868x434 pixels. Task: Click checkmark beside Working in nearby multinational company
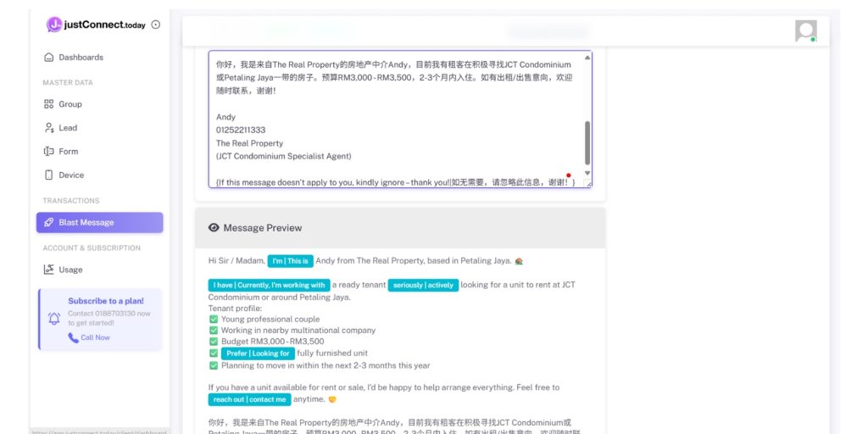click(214, 331)
